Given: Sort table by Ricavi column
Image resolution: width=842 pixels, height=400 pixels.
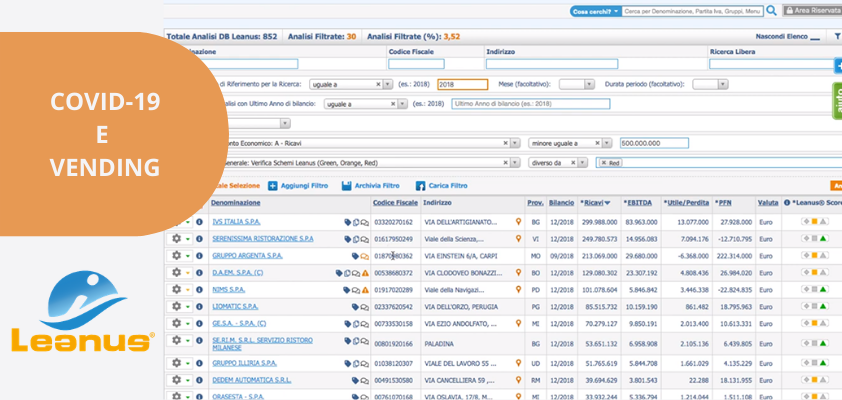Looking at the screenshot, I should pyautogui.click(x=595, y=203).
